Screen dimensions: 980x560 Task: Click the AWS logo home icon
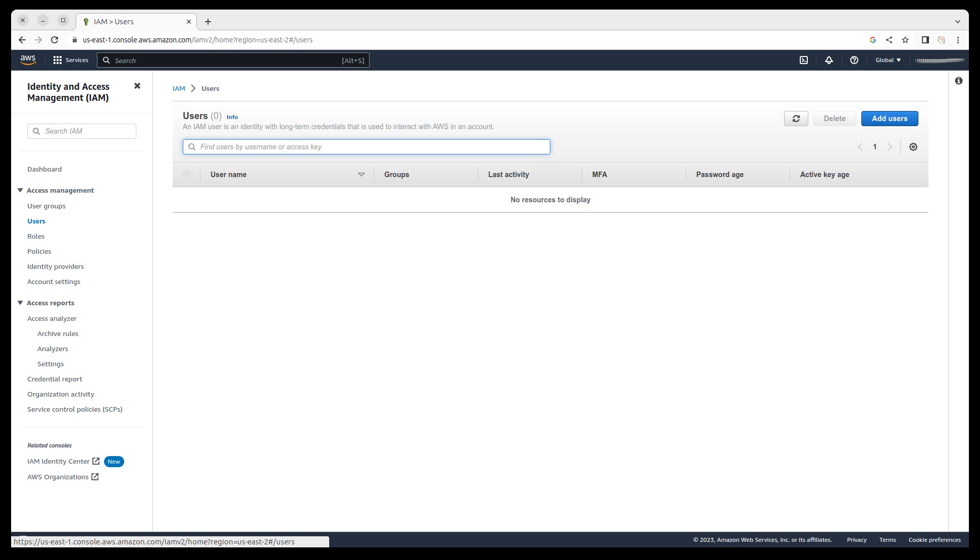pos(28,60)
